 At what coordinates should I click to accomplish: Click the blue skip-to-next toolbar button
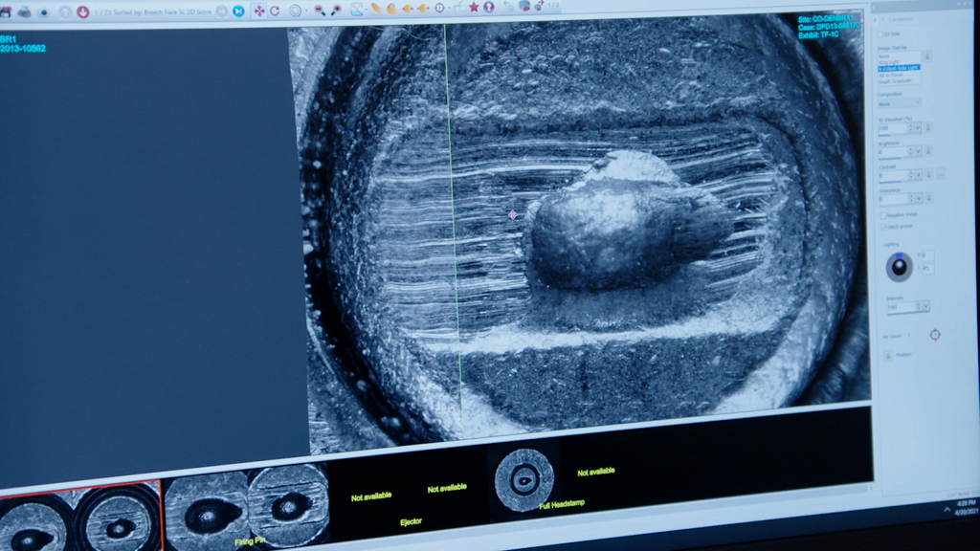[x=238, y=11]
